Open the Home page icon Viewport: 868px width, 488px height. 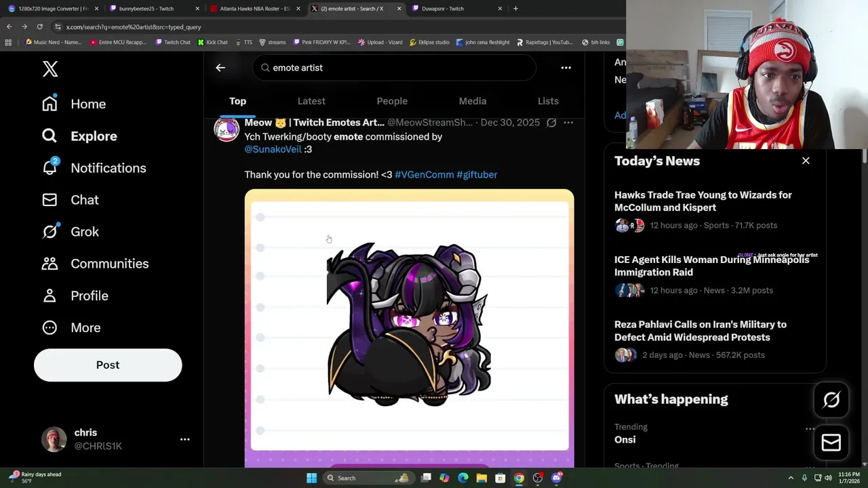pos(50,104)
